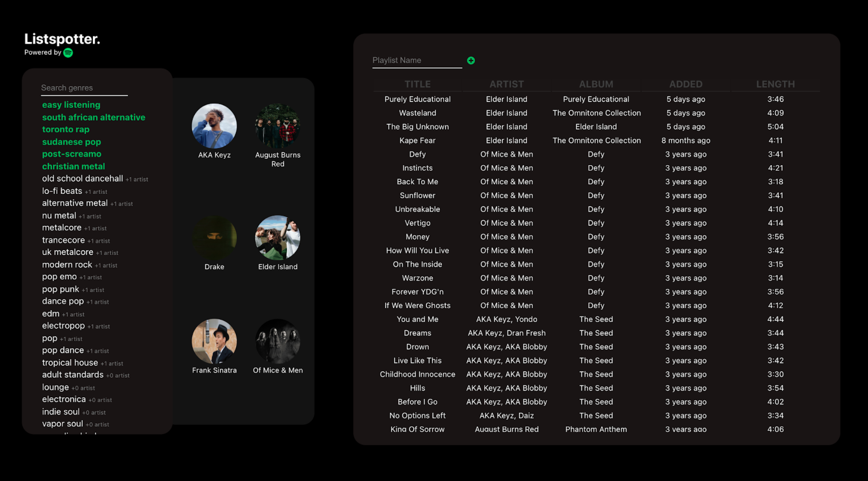
Task: Deselect the easy listening genre
Action: coord(71,105)
